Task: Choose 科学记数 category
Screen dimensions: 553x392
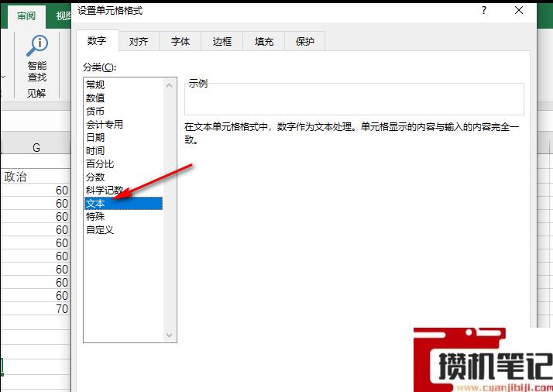Action: coord(124,190)
